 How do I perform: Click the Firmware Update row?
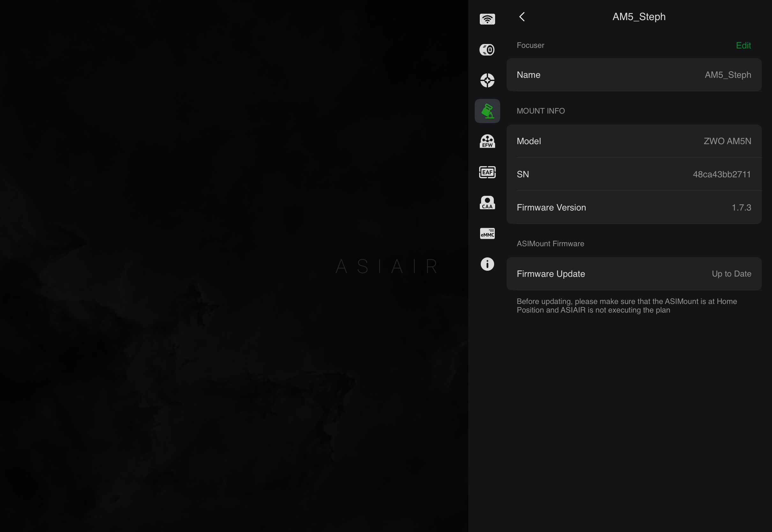pos(634,274)
